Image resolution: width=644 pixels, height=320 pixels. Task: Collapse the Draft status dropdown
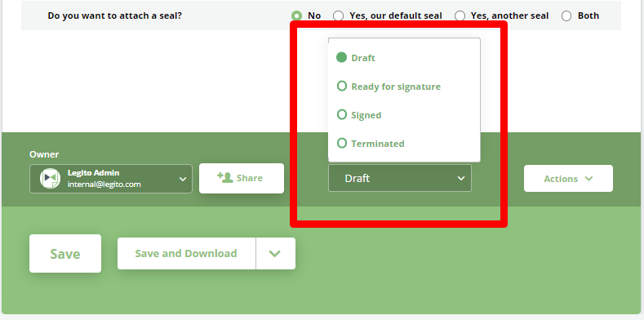tap(400, 178)
